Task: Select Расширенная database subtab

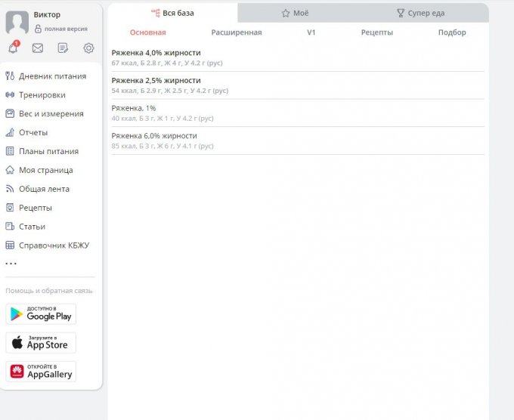Action: coord(237,32)
